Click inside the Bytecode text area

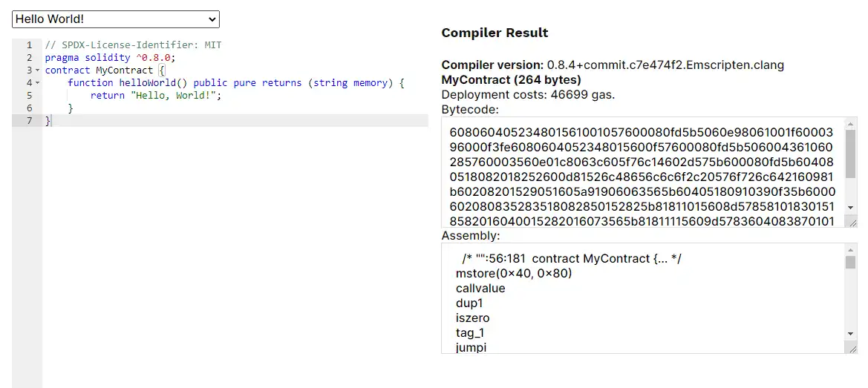click(639, 171)
